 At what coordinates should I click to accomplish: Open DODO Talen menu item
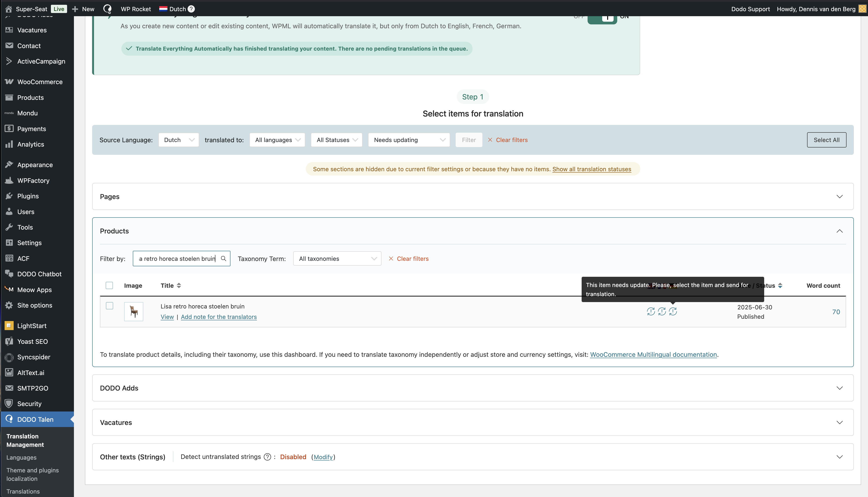click(37, 419)
